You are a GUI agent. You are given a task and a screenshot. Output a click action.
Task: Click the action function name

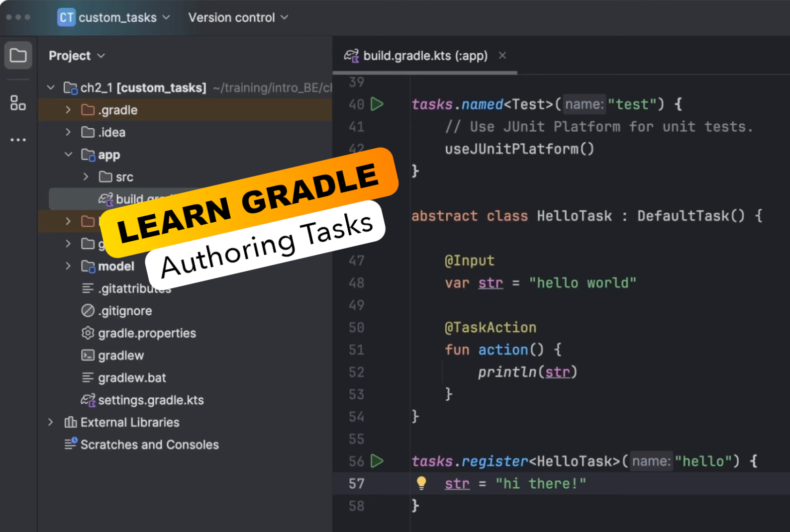[503, 350]
